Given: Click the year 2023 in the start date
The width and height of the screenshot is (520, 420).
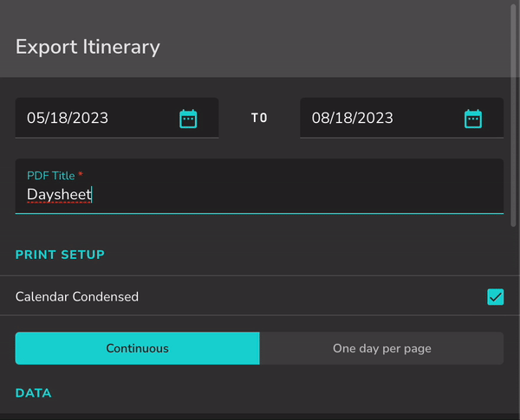Looking at the screenshot, I should 90,118.
